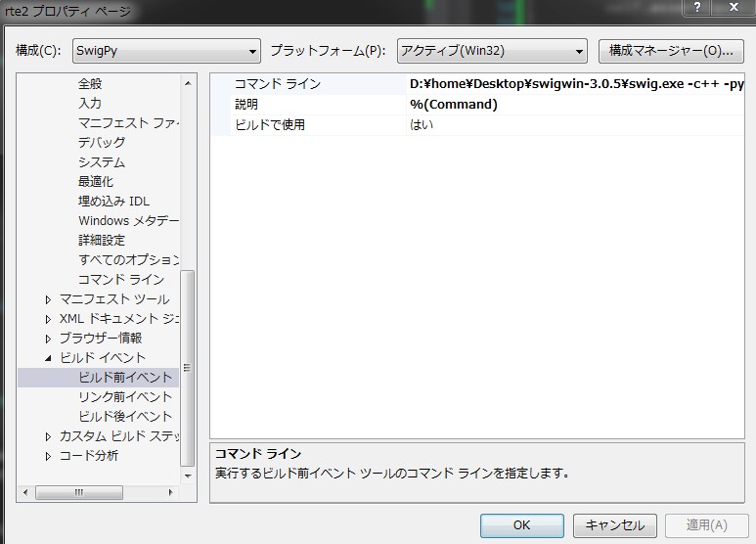756x544 pixels.
Task: Select ブラウザー情報 label in tree
Action: (101, 339)
